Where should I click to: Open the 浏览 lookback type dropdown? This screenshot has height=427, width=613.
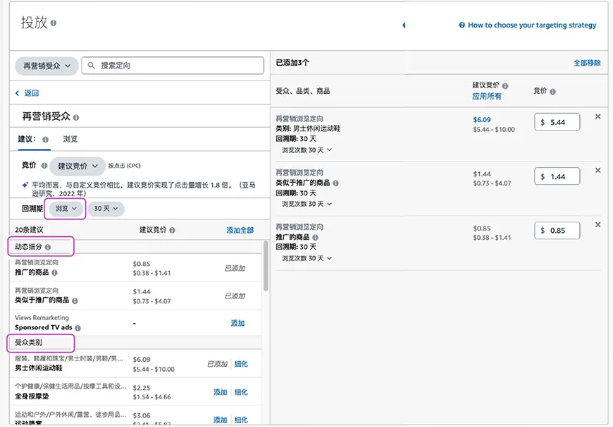(66, 209)
